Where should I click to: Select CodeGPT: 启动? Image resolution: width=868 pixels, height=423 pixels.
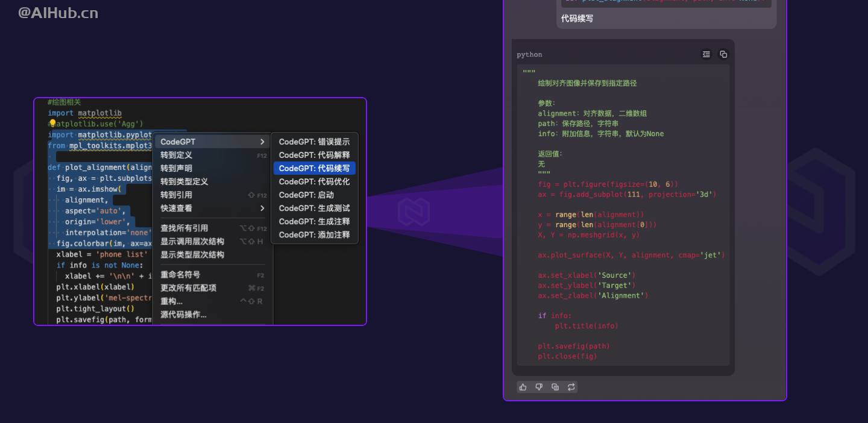[315, 195]
